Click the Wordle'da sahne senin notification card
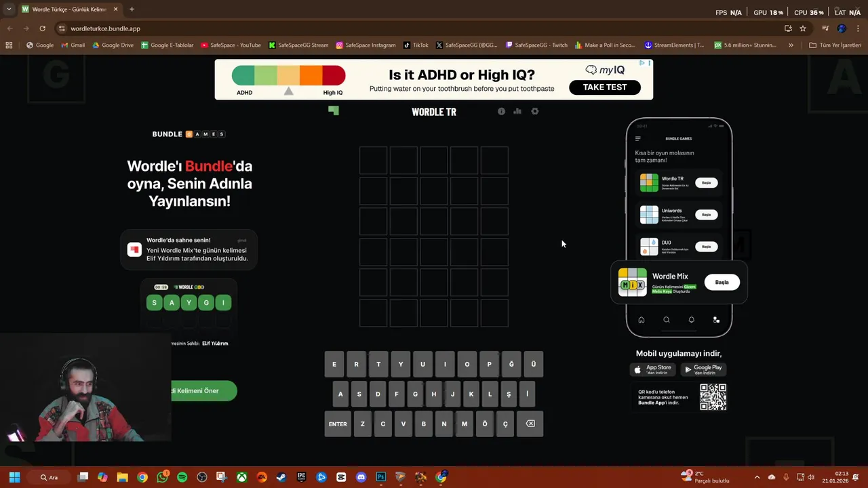 coord(189,250)
